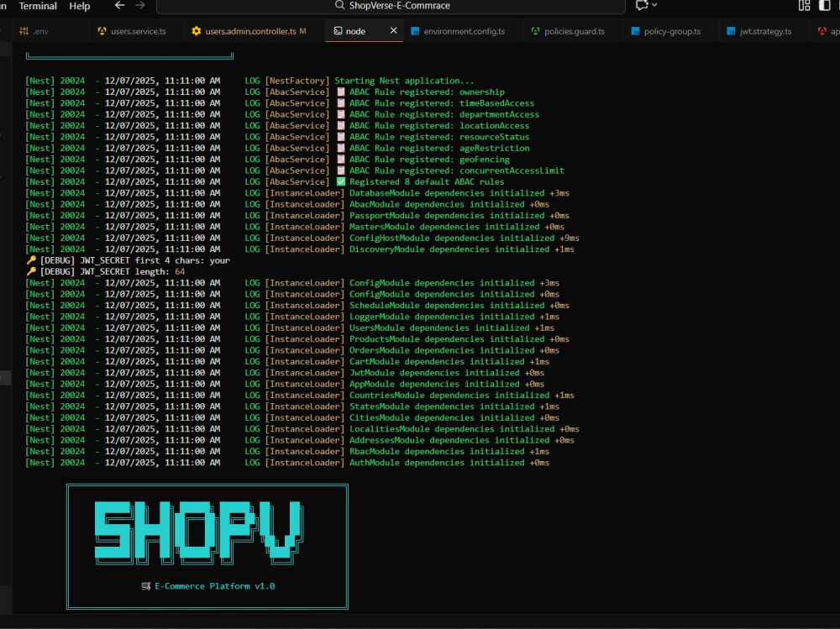840x629 pixels.
Task: Click "ABAC Rule registered: ownership" text
Action: pos(427,92)
